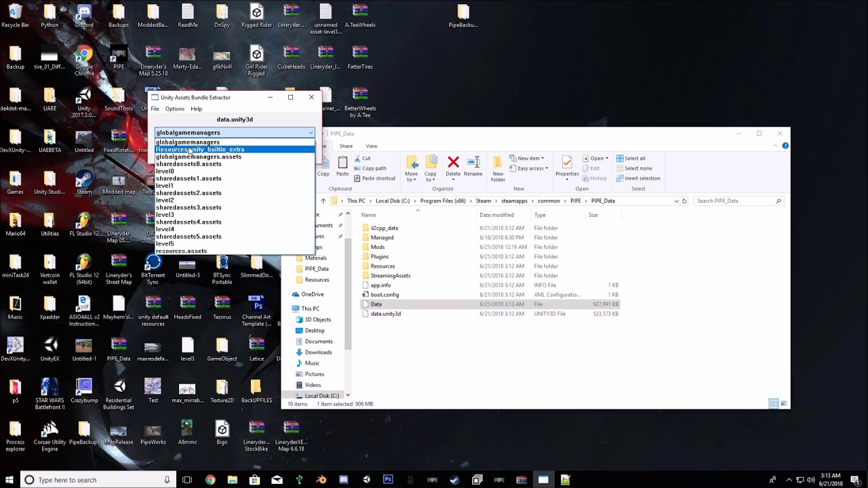This screenshot has height=488, width=868.
Task: Click Local Disk (C:) in address breadcrumb
Action: click(393, 201)
